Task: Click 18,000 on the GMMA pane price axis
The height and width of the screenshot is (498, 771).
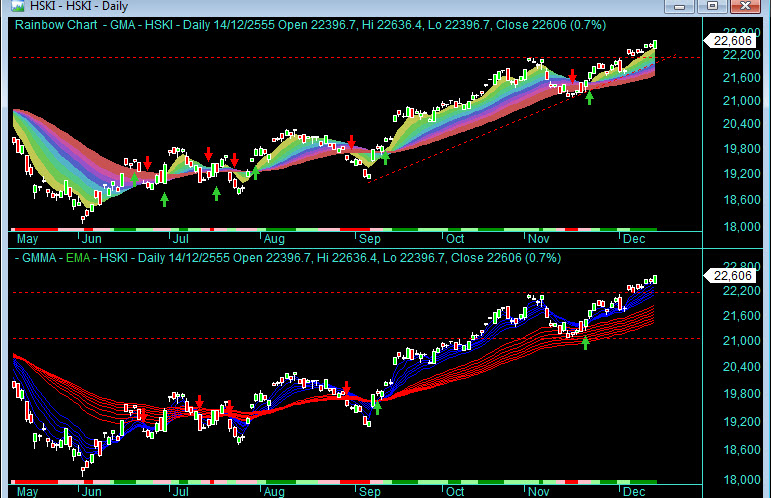Action: point(741,480)
